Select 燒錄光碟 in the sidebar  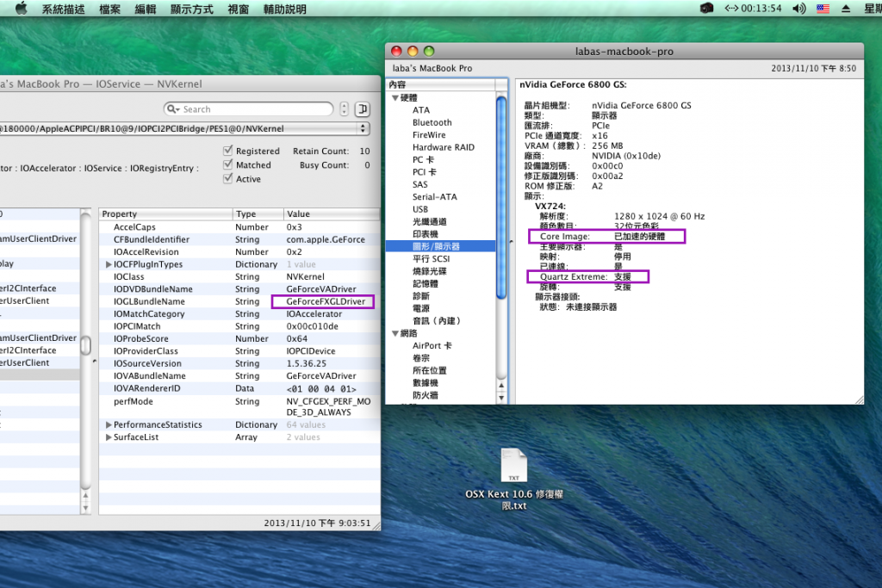point(429,271)
